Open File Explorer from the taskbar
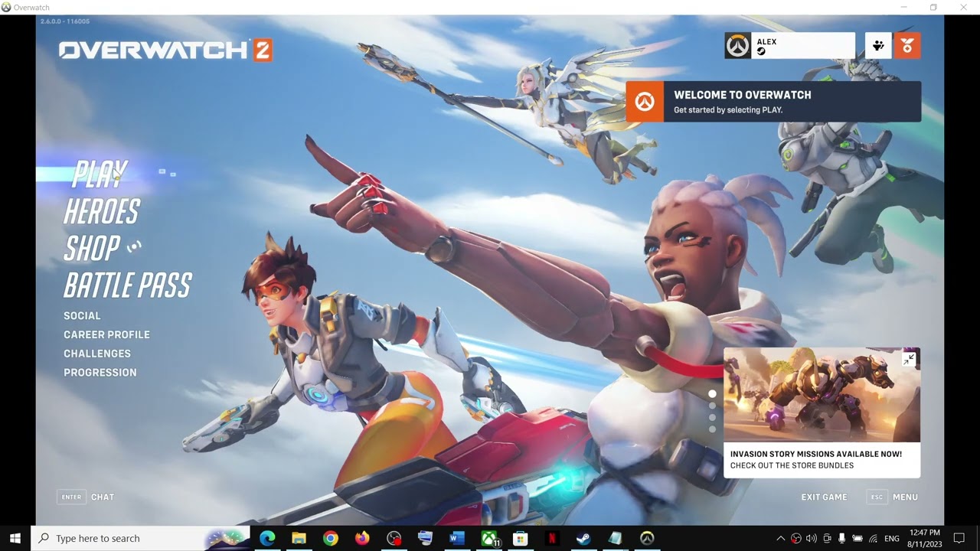980x551 pixels. tap(299, 539)
